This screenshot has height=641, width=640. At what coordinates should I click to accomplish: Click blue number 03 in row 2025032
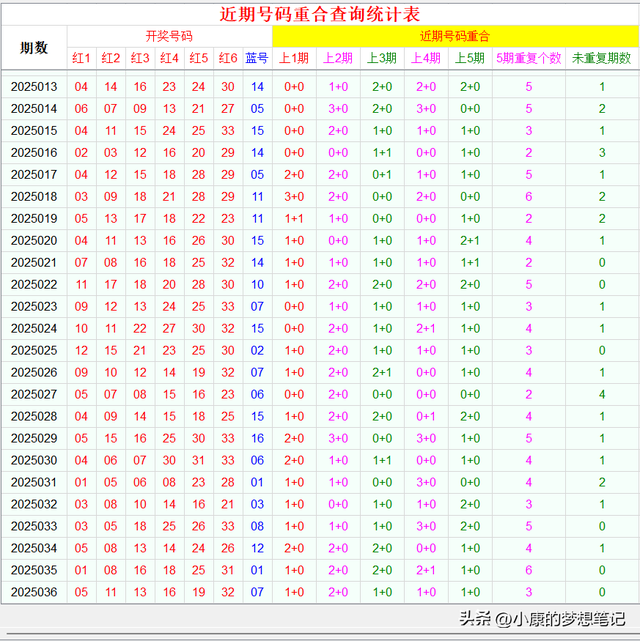click(x=257, y=504)
